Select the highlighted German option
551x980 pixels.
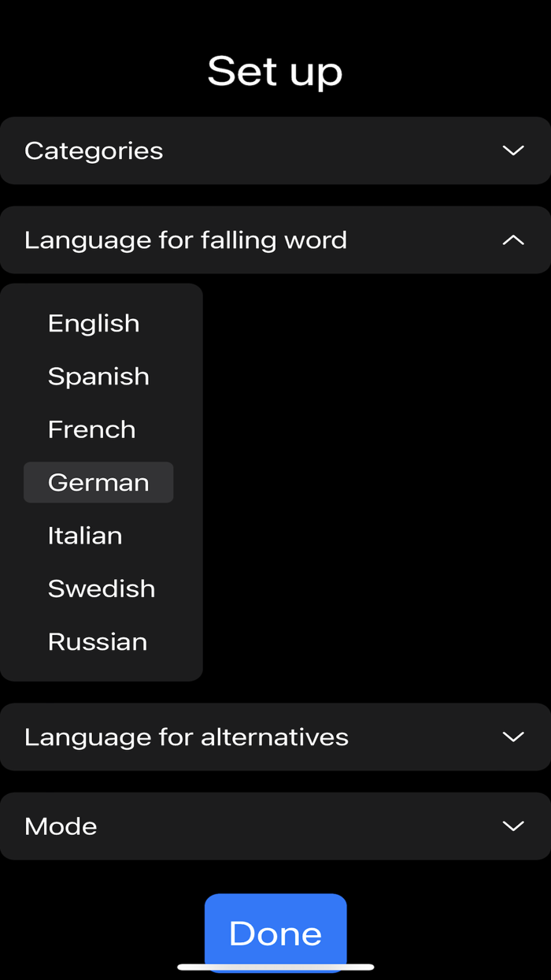pyautogui.click(x=98, y=482)
